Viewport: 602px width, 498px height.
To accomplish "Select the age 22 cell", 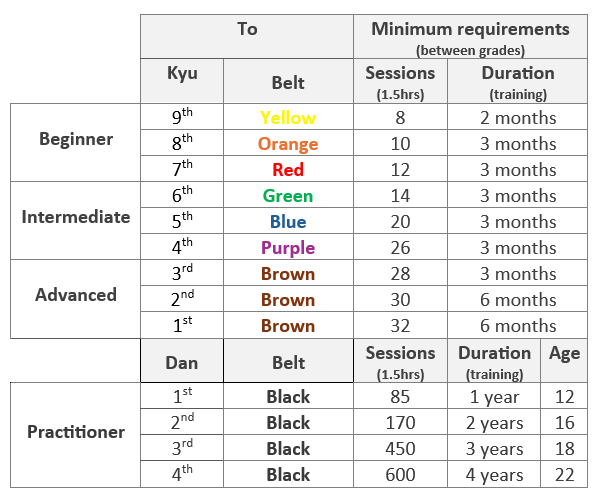I will (x=564, y=474).
